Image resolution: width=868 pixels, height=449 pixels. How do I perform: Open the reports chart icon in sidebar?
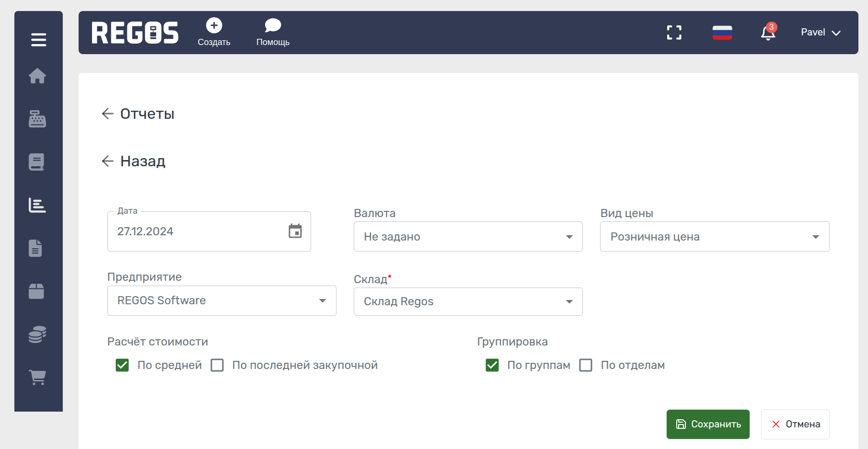point(37,205)
